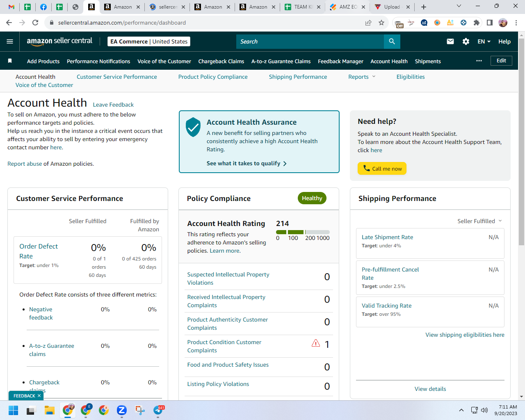The height and width of the screenshot is (420, 525).
Task: Click the Account Health Assurance shield icon
Action: click(193, 127)
